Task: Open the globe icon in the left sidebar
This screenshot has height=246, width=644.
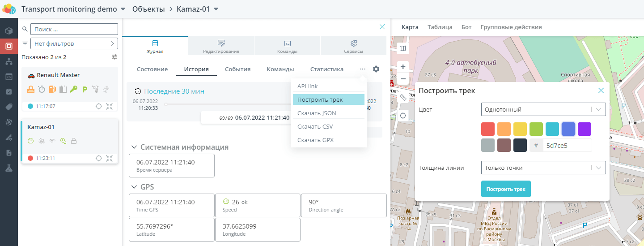Action: click(x=8, y=122)
